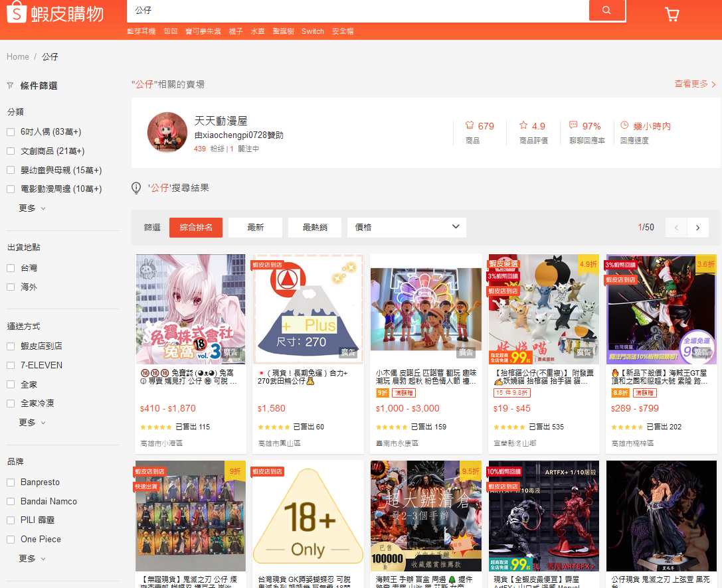Screen dimensions: 722x588
Task: Check the 文創商品 category box
Action: tap(11, 151)
